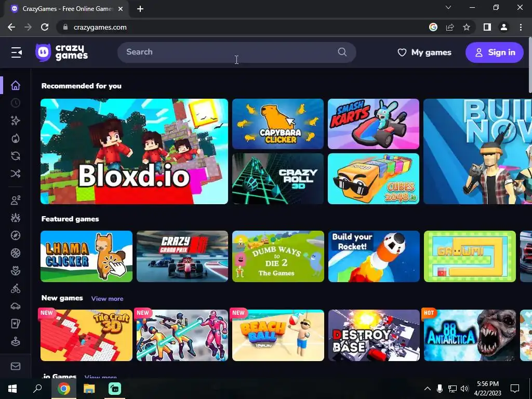Screen dimensions: 532x399
Task: Open the Basketball games sidebar icon
Action: [x=15, y=253]
